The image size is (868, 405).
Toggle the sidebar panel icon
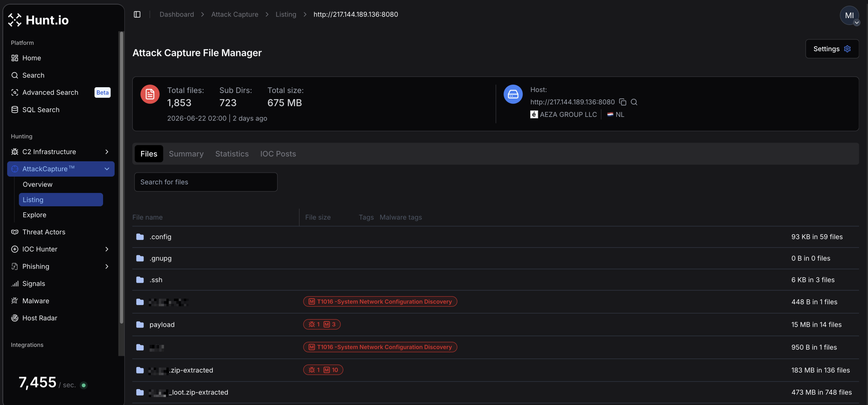pos(137,14)
